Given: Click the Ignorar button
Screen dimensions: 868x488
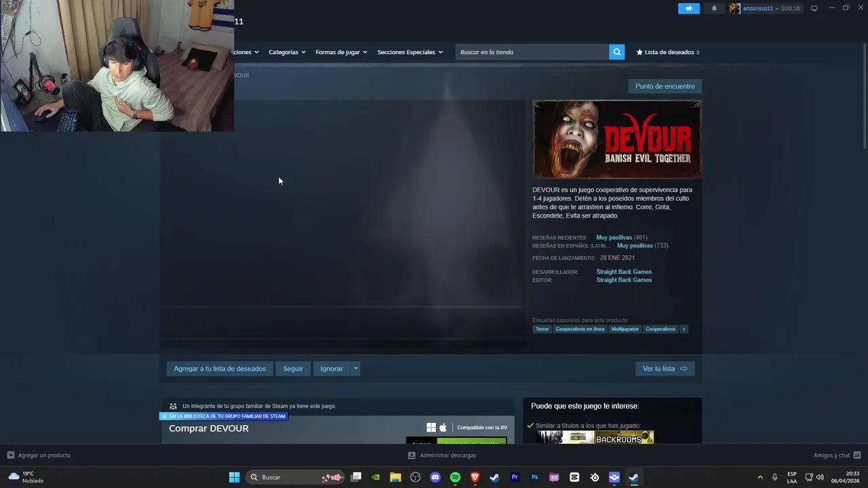Looking at the screenshot, I should [x=332, y=369].
